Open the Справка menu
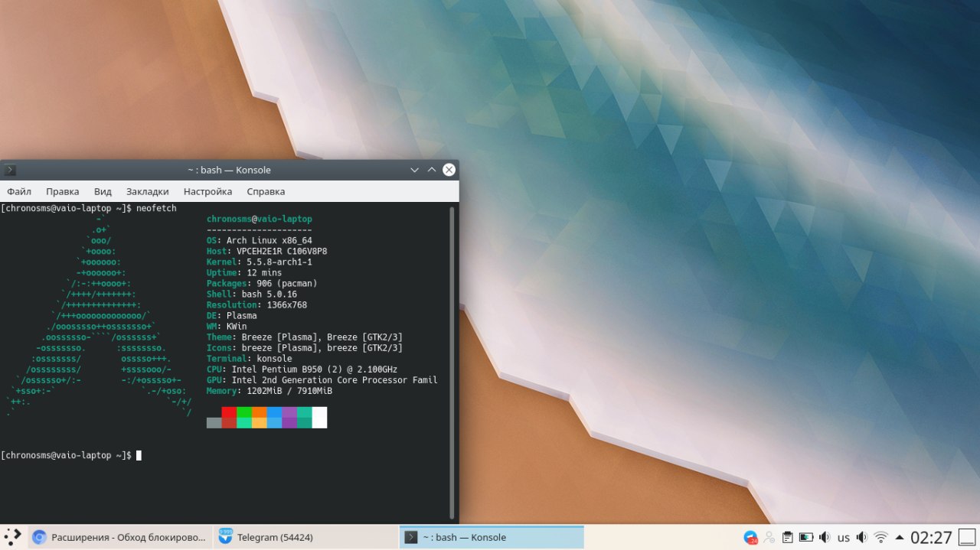Image resolution: width=980 pixels, height=550 pixels. 266,191
